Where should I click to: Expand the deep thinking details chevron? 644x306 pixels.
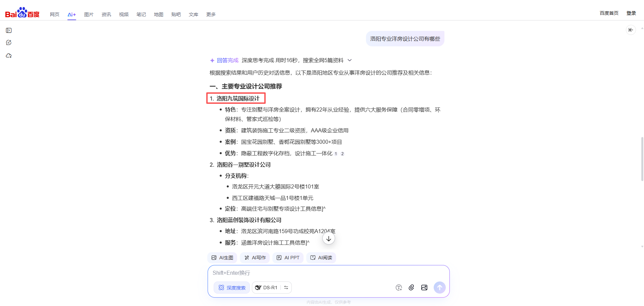pos(350,60)
